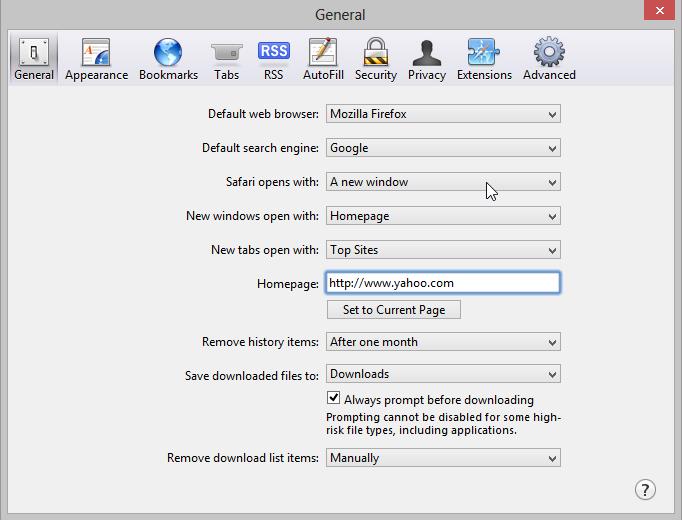
Task: Switch to the Tabs preferences icon
Action: (226, 59)
